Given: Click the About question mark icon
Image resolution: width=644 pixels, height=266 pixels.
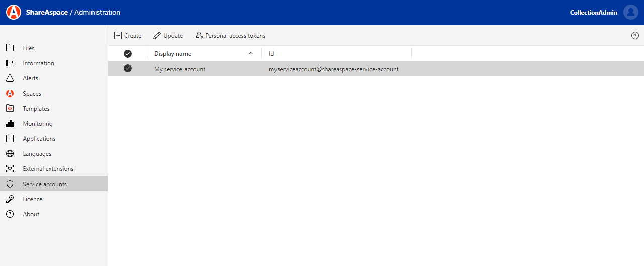Looking at the screenshot, I should click(x=10, y=214).
